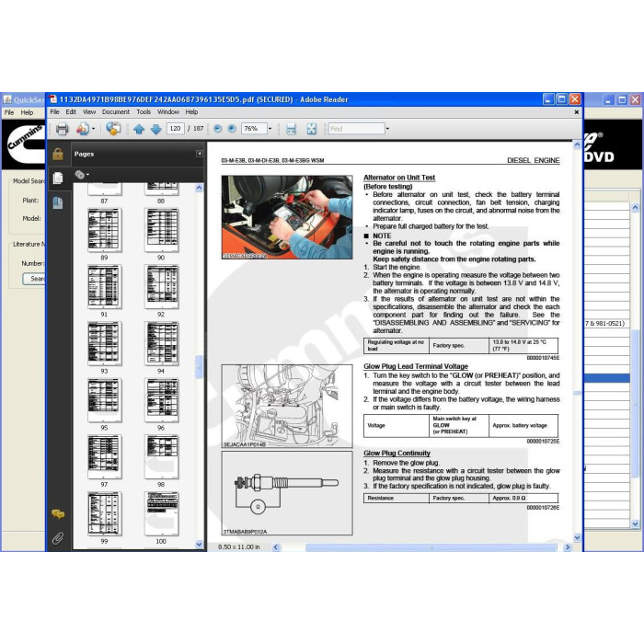Viewport: 644px width, 644px height.
Task: Click the fit one full page icon
Action: 312,129
